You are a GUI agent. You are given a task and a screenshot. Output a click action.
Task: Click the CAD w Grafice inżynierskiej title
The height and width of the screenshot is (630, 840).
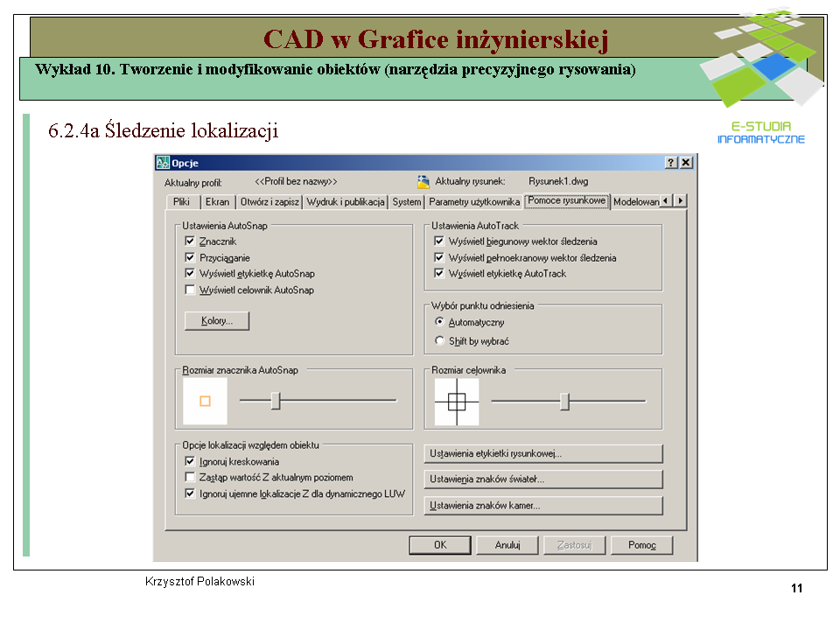[436, 39]
